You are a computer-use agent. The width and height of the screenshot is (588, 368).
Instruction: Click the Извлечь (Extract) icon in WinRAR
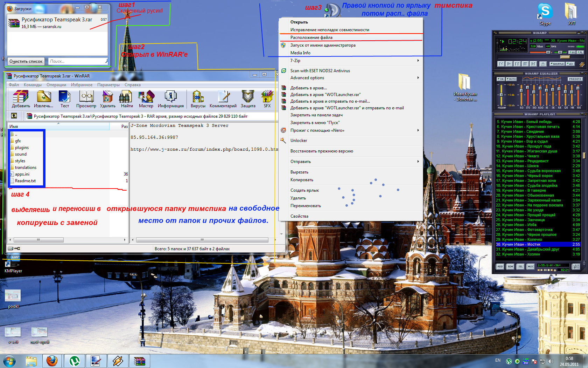click(x=44, y=99)
